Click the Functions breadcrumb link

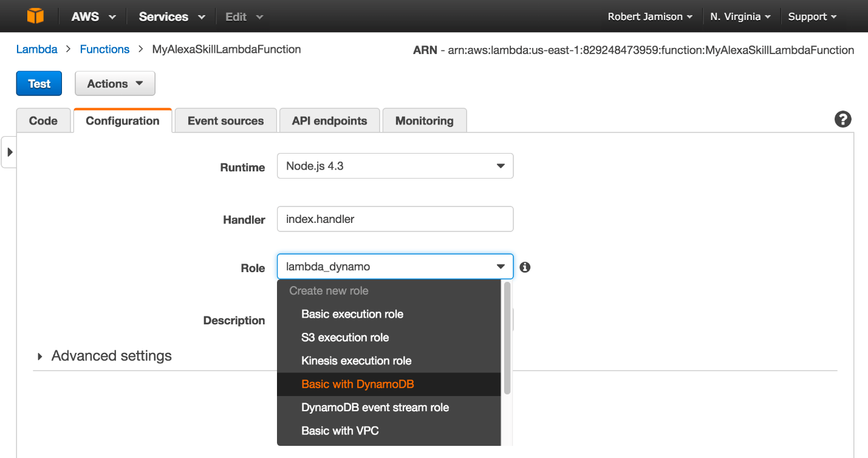click(104, 49)
